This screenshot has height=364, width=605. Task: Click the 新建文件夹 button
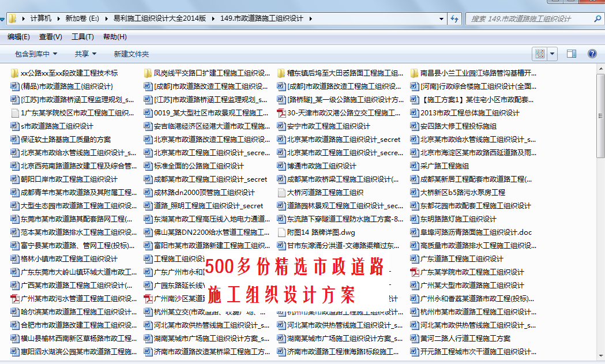(131, 54)
